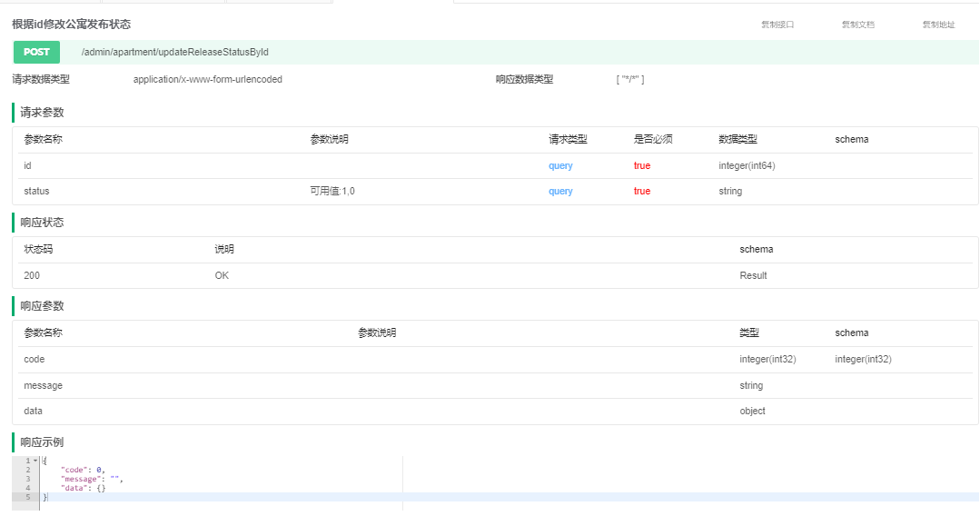The height and width of the screenshot is (526, 980).
Task: Select the code row in response parameters
Action: pos(33,359)
